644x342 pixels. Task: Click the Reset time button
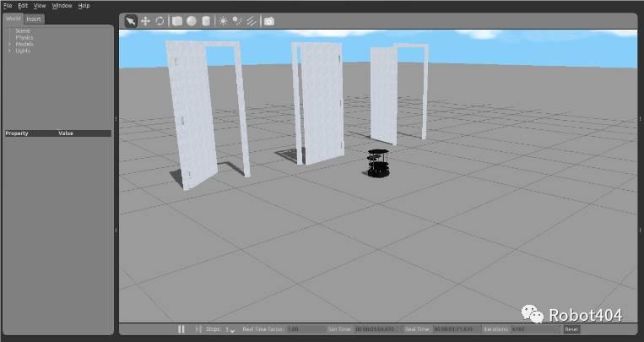571,329
